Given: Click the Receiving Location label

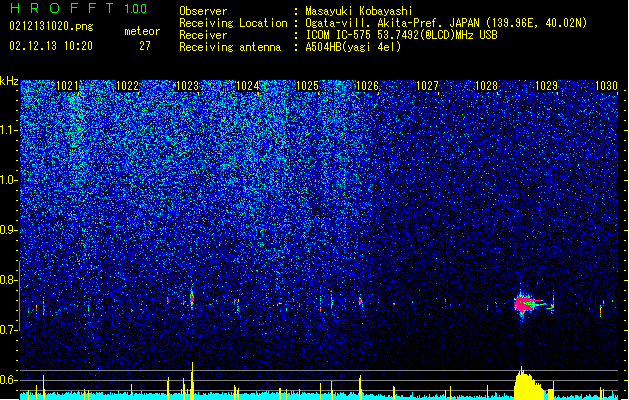Looking at the screenshot, I should tap(233, 23).
